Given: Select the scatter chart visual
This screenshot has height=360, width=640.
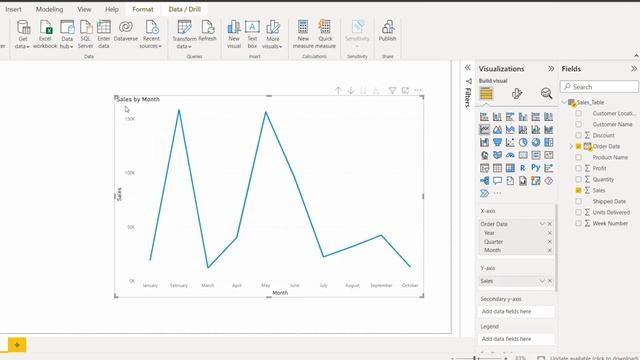Looking at the screenshot, I should click(510, 142).
